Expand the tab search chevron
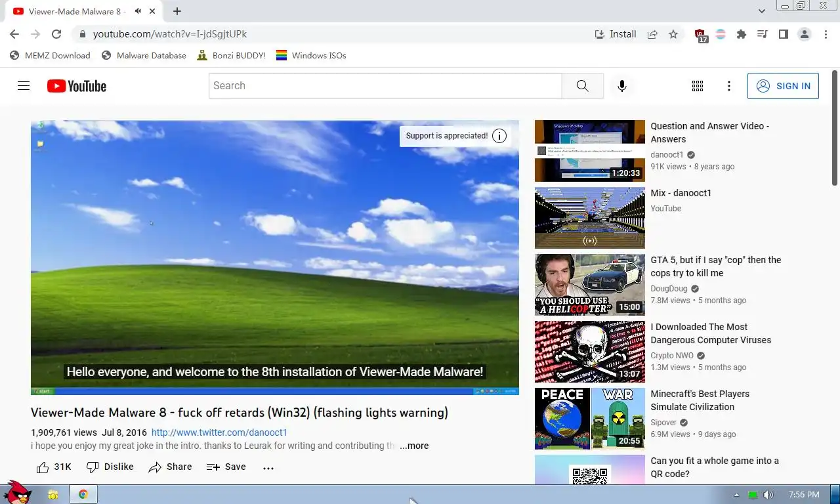 (x=762, y=11)
